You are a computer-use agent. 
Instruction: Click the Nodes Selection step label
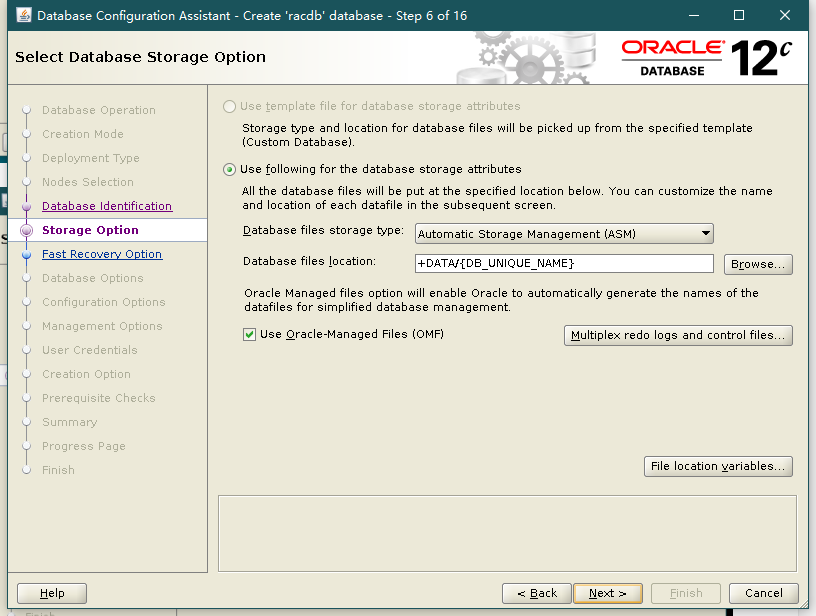coord(88,182)
